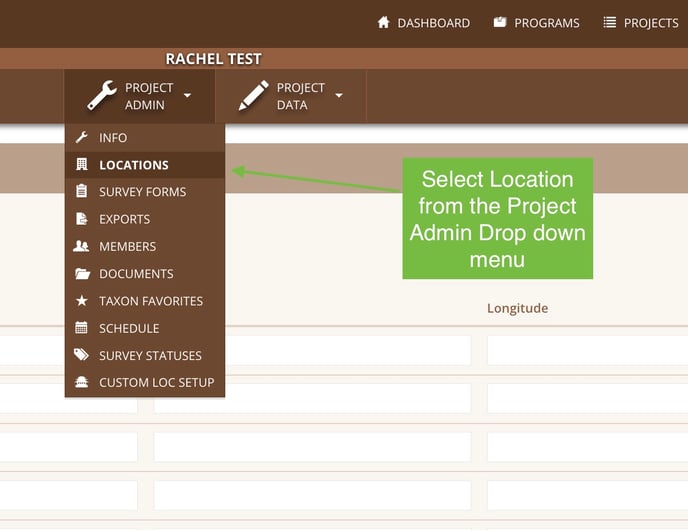Image resolution: width=688 pixels, height=530 pixels.
Task: Click the Programs folder icon
Action: 500,22
